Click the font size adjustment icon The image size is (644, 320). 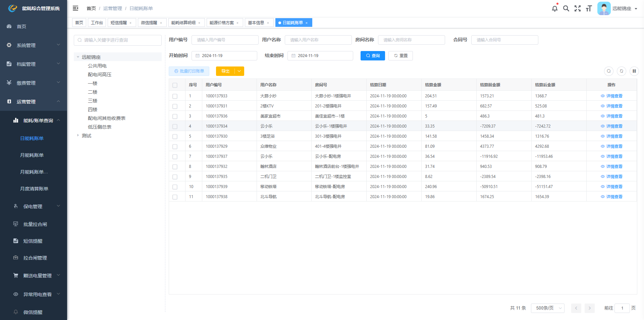pyautogui.click(x=589, y=9)
